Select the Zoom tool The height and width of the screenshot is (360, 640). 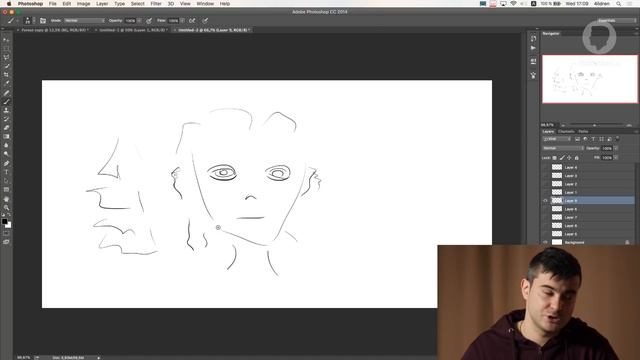click(6, 207)
